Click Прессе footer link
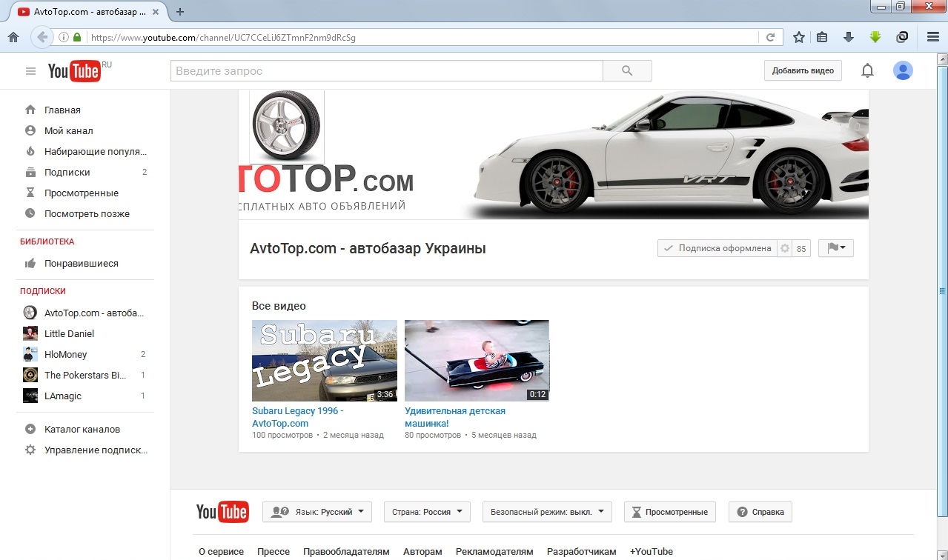 tap(274, 552)
